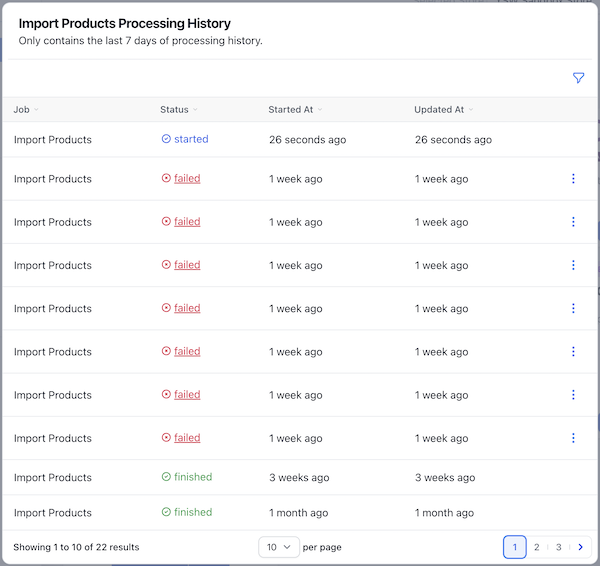Open the first failed status link
Image resolution: width=600 pixels, height=566 pixels.
(187, 178)
